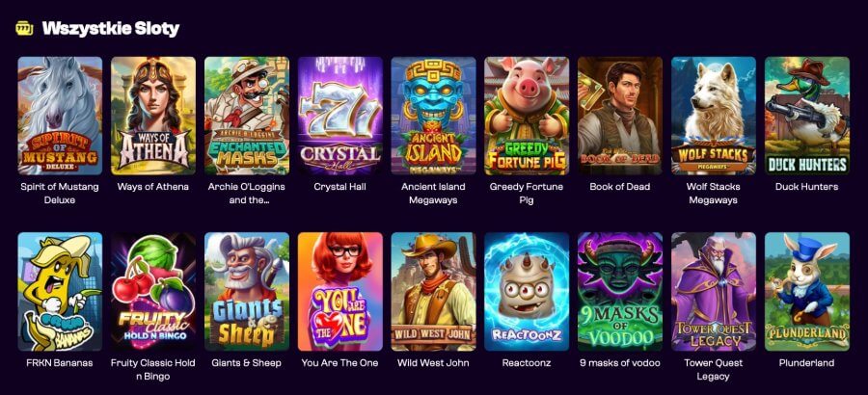Click the Wild West John text label
The image size is (868, 395).
click(433, 363)
